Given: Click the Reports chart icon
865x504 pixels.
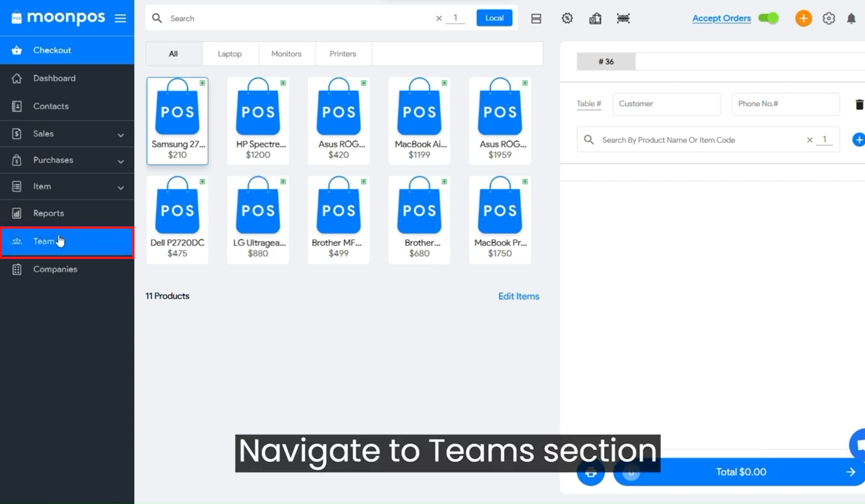Looking at the screenshot, I should click(17, 213).
